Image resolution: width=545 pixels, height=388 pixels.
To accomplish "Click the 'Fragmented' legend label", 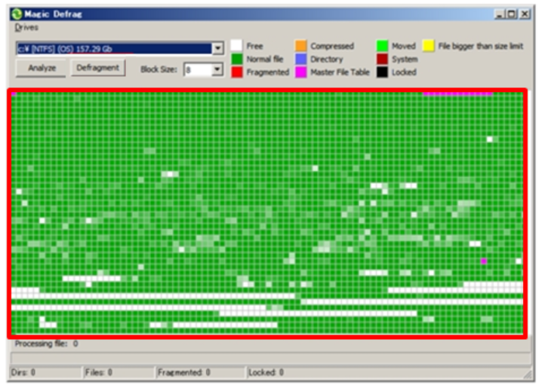I will point(268,72).
